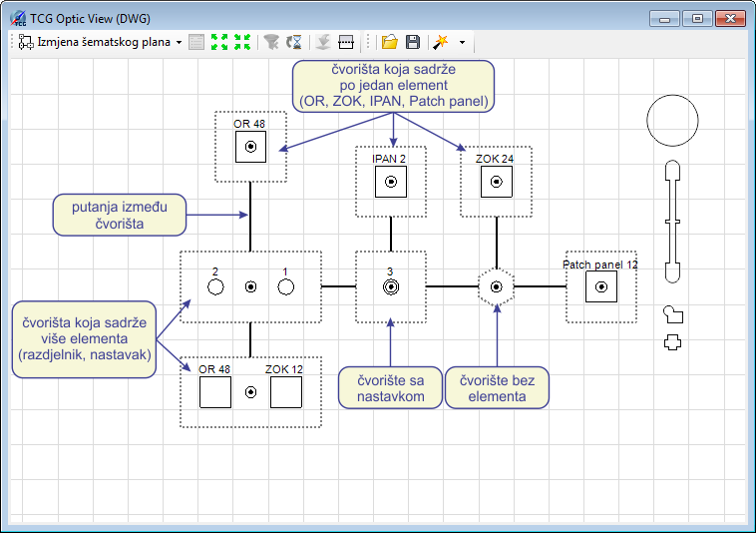Click the green expand arrows icon
This screenshot has width=756, height=533.
219,42
